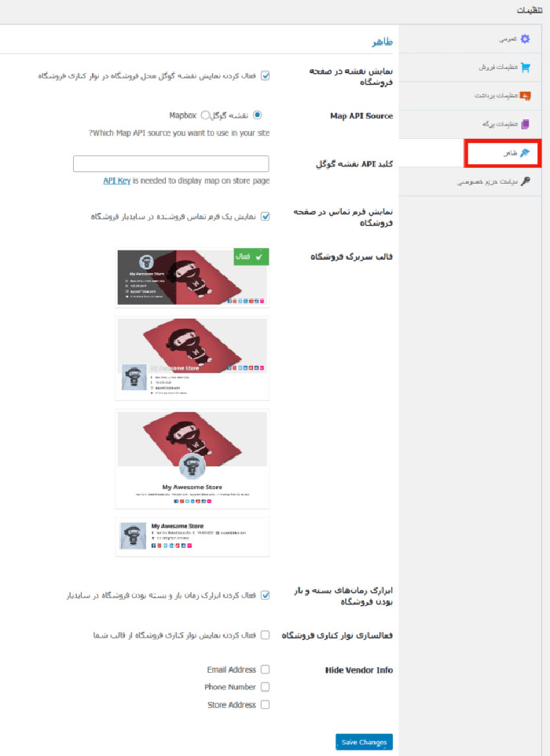
Task: Click the gear icon for General settings
Action: [525, 38]
